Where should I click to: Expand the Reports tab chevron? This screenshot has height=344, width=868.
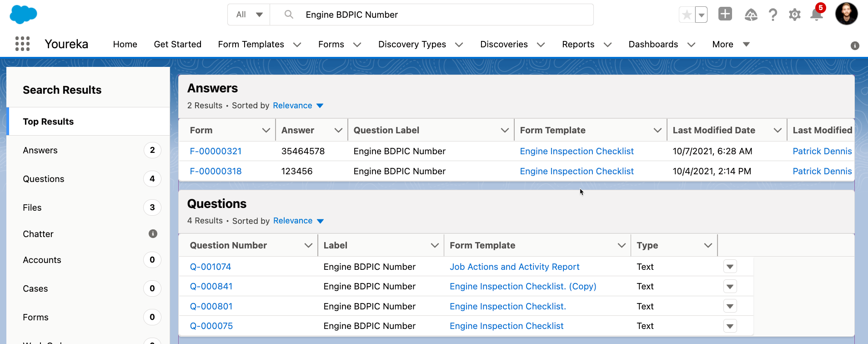[607, 45]
